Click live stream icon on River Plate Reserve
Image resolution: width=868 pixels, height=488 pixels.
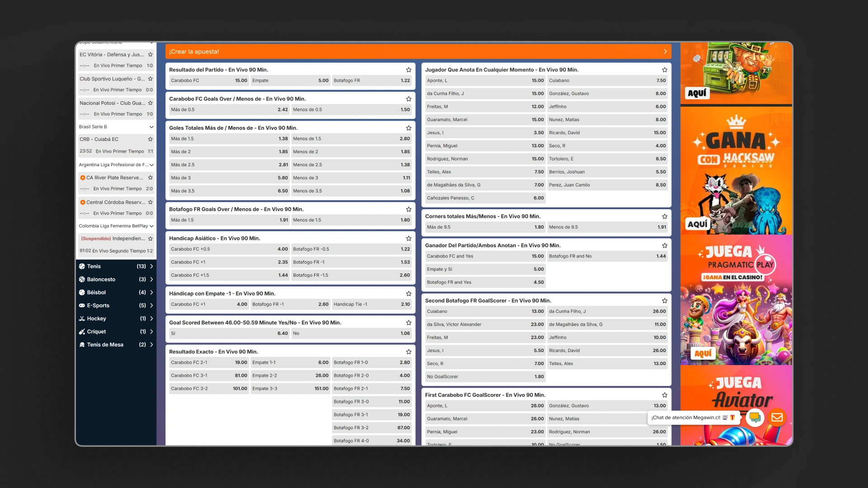click(83, 178)
